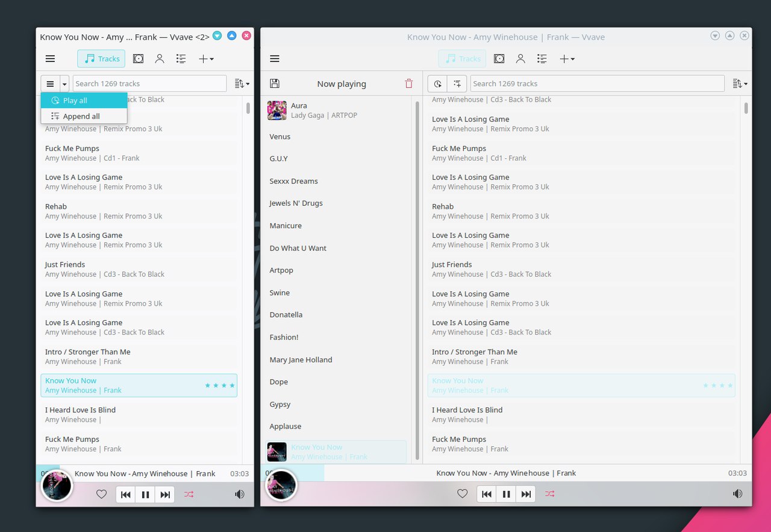771x532 pixels.
Task: Open Artists view icon in right window
Action: point(520,59)
